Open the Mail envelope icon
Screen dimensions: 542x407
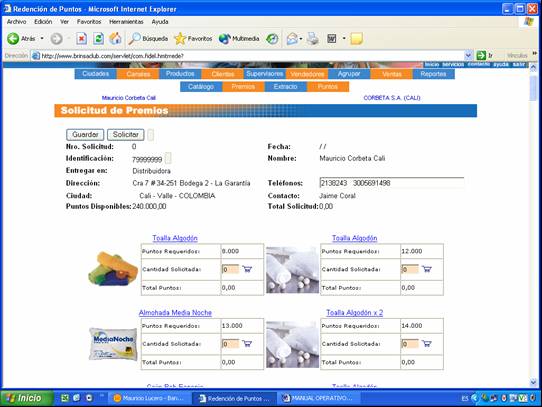(x=292, y=39)
